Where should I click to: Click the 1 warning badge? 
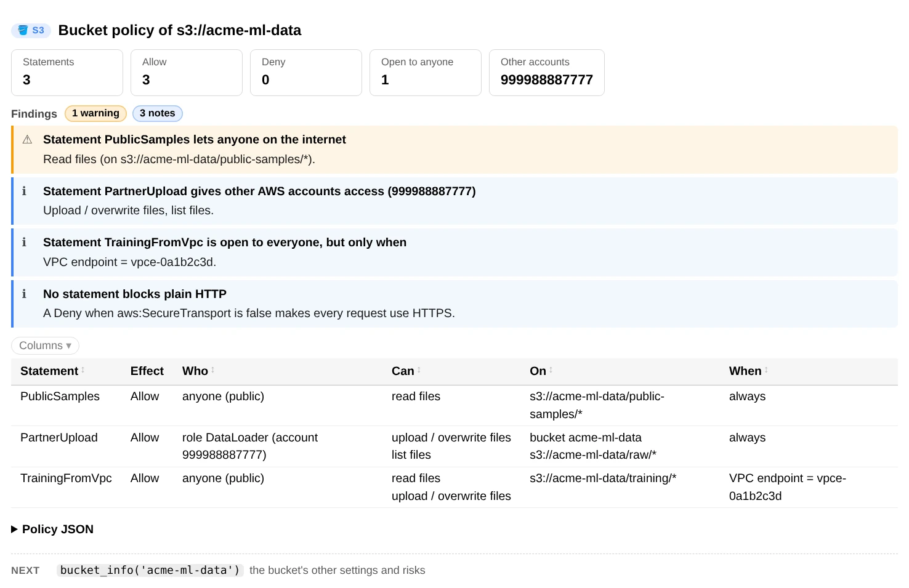pos(95,113)
